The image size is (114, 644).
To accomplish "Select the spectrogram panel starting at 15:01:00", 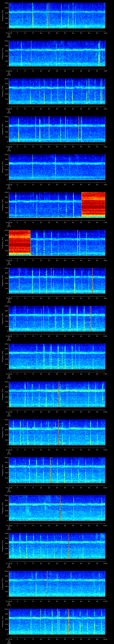I will tap(57, 16).
